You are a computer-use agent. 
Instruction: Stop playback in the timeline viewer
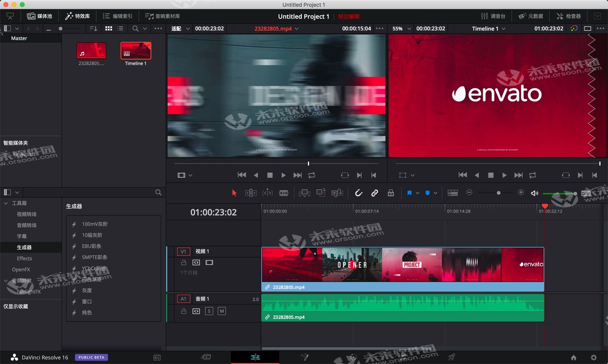coord(490,175)
